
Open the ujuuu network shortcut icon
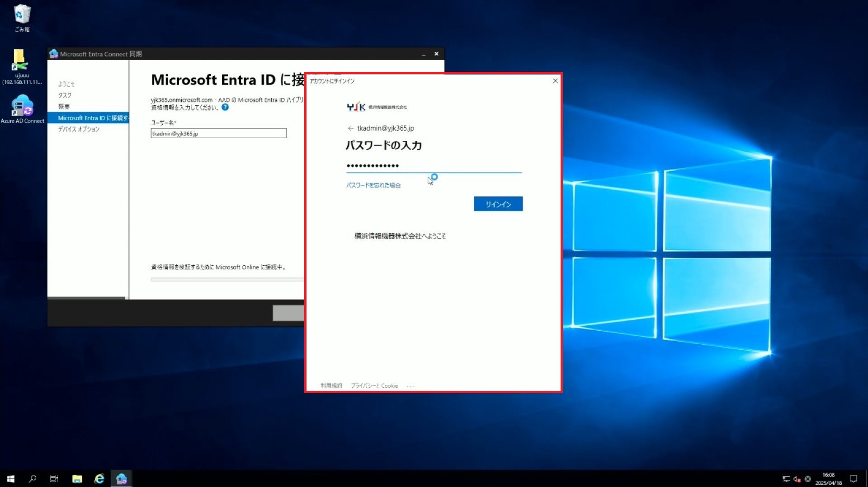tap(21, 67)
